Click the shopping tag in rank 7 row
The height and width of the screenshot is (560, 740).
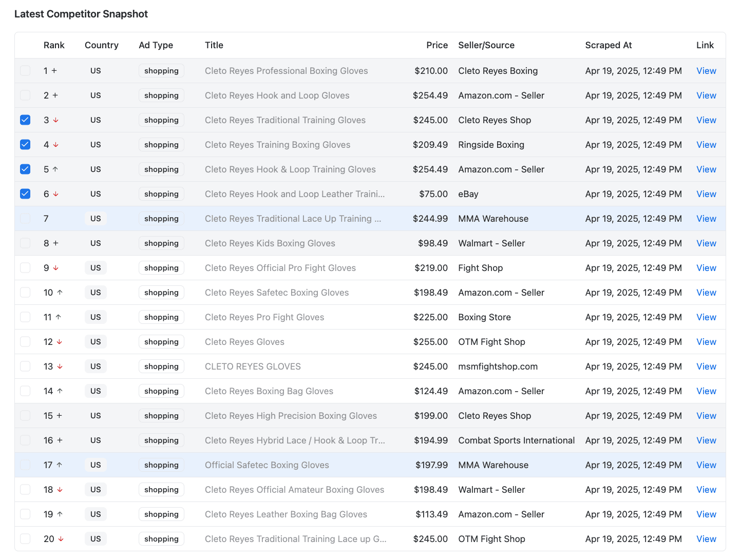tap(161, 219)
